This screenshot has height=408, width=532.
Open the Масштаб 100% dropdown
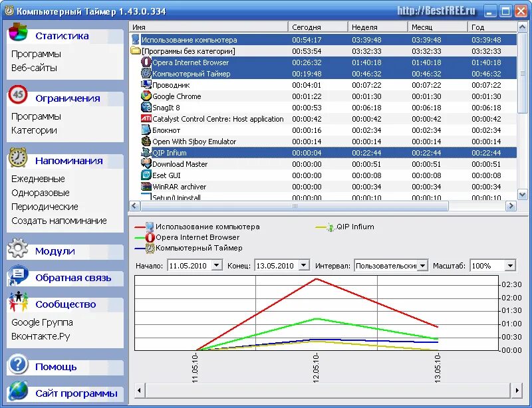[x=510, y=265]
